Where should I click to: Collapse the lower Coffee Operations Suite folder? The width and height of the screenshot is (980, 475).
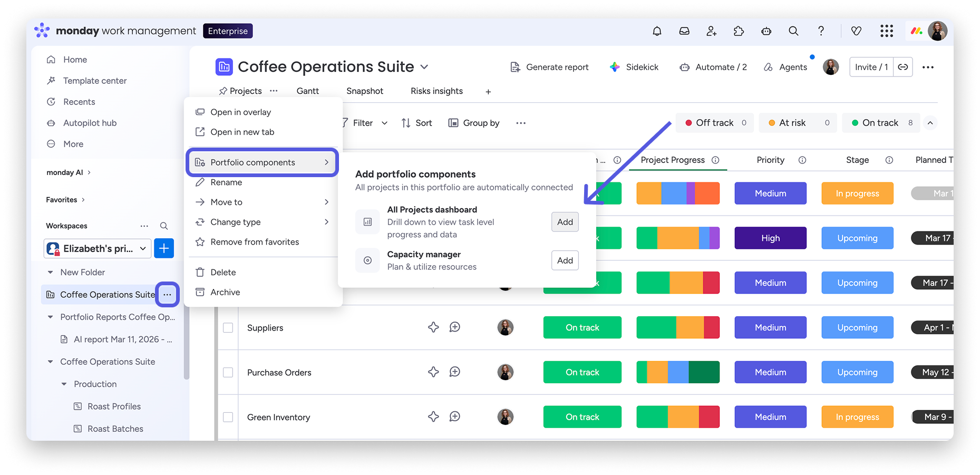[51, 362]
